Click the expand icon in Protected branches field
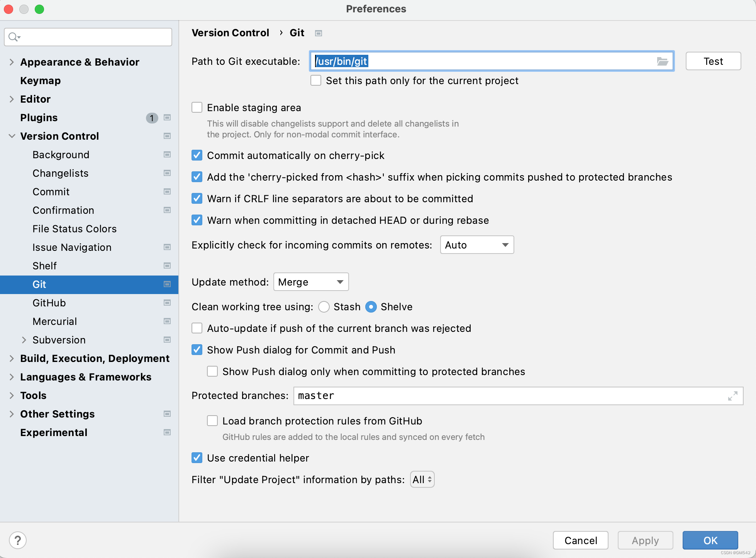This screenshot has width=756, height=558. tap(732, 396)
